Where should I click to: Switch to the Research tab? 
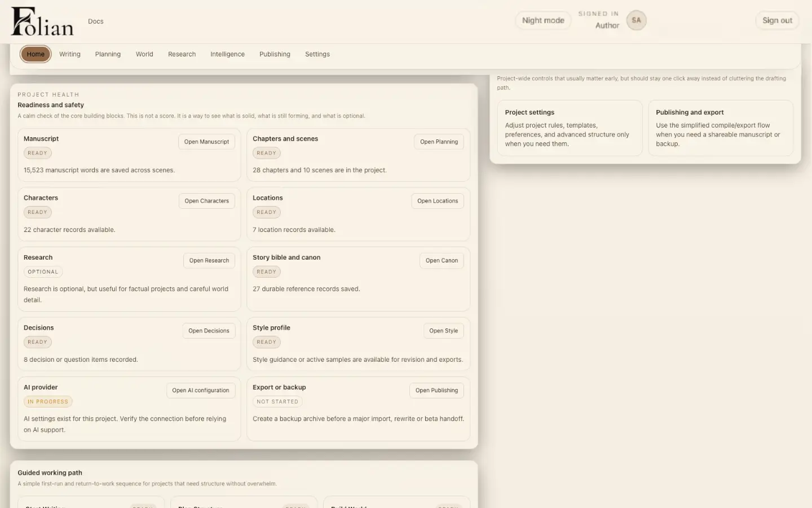pyautogui.click(x=182, y=54)
